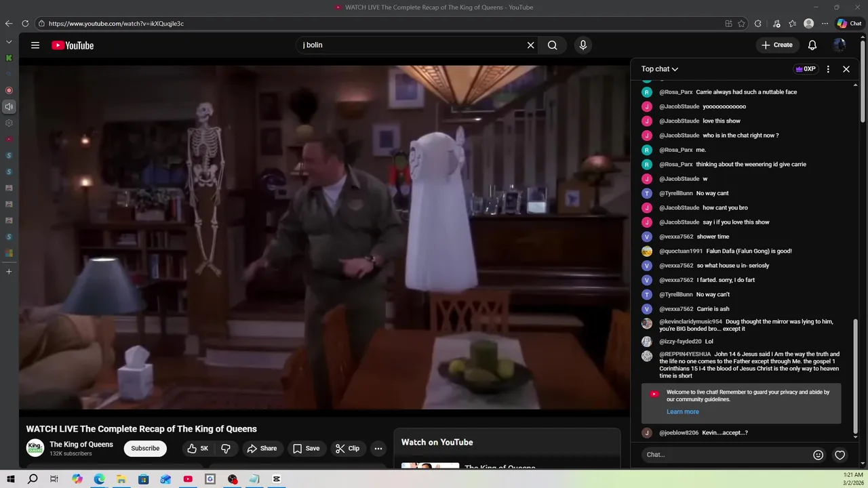Open File Explorer from the taskbar
Screen dimensions: 868x488
point(121,479)
